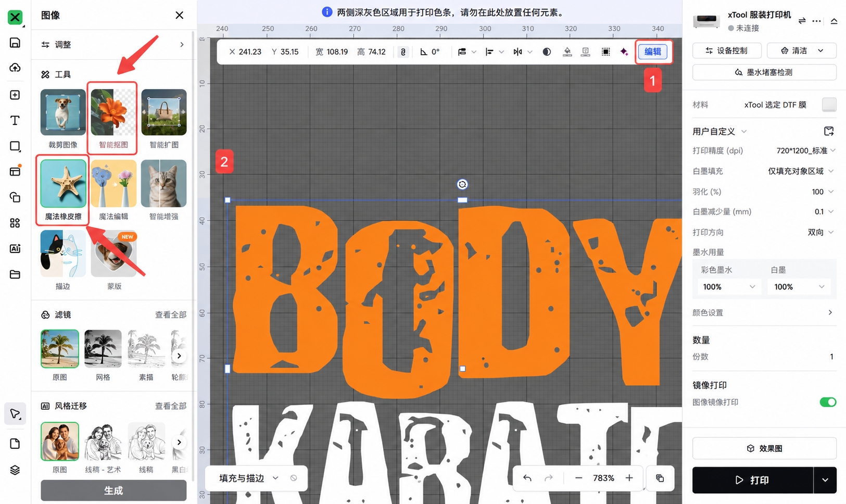Collapse the device panel with up arrow
This screenshot has height=504, width=846.
click(834, 21)
